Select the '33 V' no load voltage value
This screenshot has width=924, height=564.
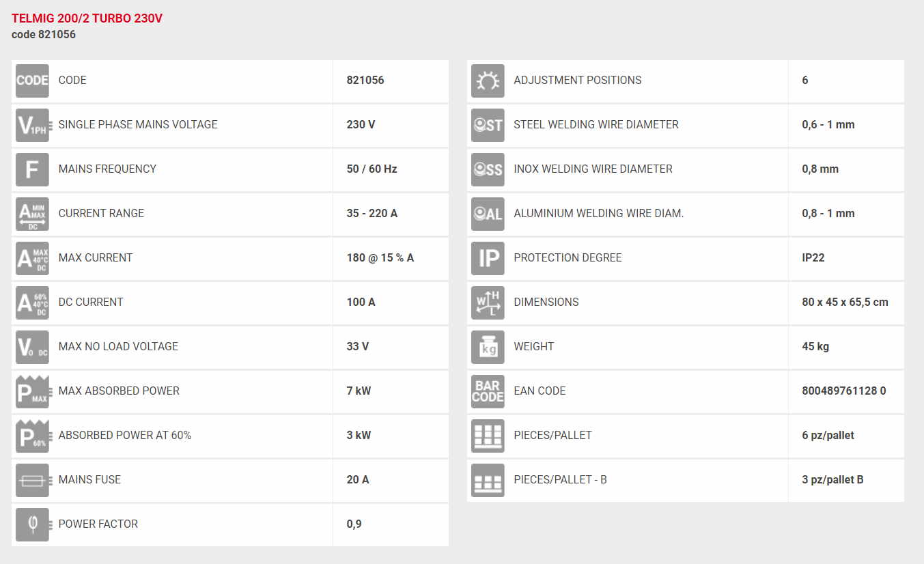[358, 346]
